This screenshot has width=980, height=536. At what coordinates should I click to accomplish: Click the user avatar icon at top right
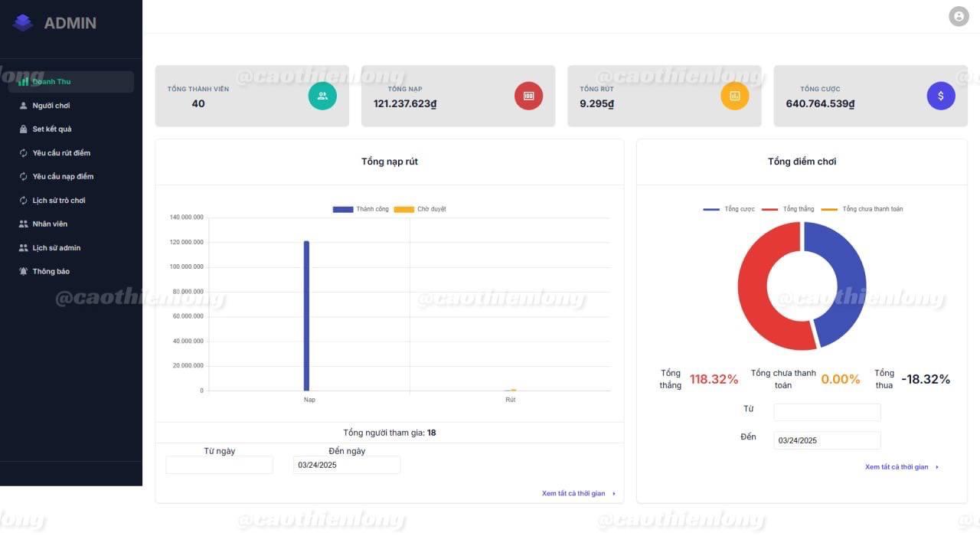point(959,16)
